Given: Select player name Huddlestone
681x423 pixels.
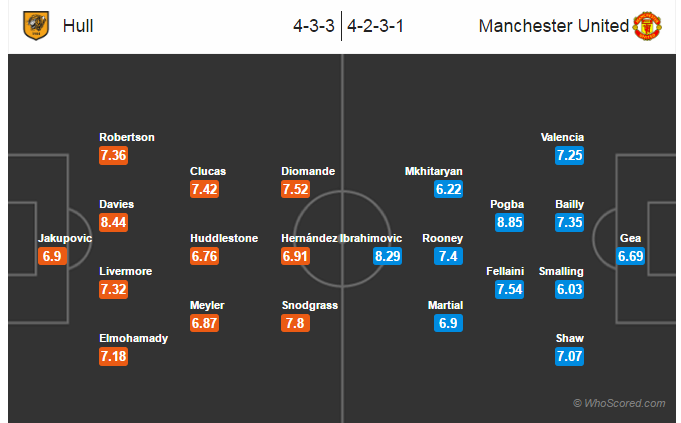Looking at the screenshot, I should click(224, 238).
